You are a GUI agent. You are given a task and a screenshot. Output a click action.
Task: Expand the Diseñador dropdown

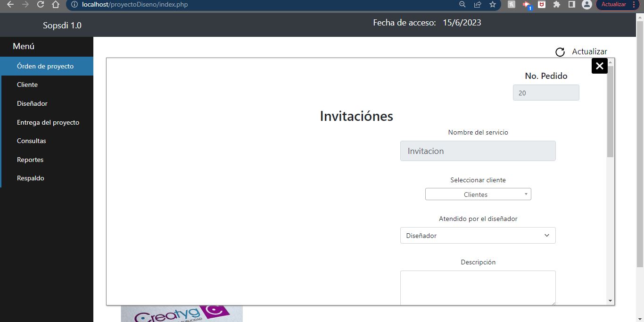point(478,236)
